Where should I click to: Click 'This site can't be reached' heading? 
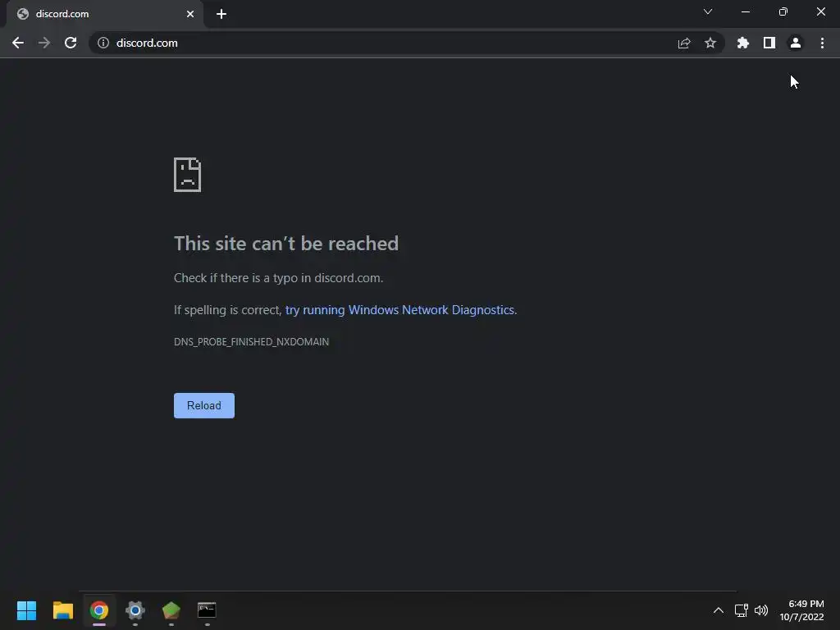[x=286, y=244]
